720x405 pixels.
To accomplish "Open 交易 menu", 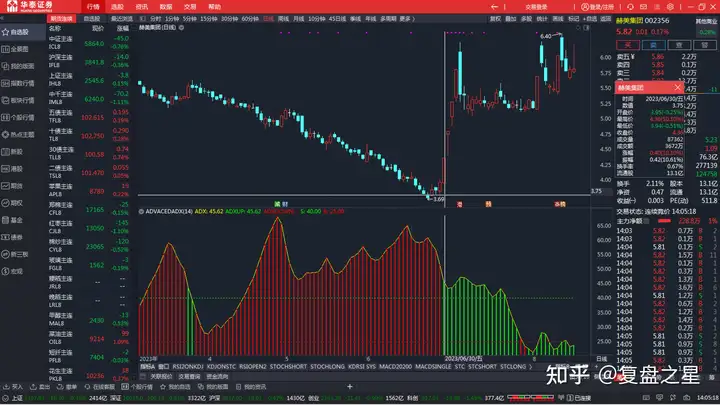I will coord(190,7).
